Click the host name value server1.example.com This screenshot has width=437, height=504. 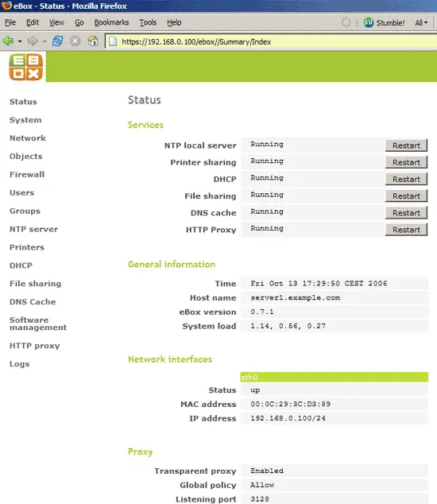pos(296,297)
